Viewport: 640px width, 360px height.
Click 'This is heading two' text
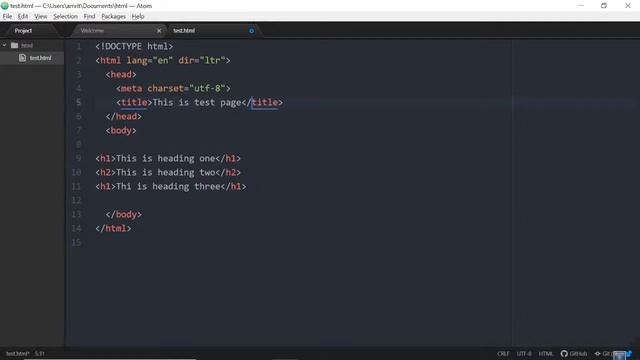coord(165,172)
